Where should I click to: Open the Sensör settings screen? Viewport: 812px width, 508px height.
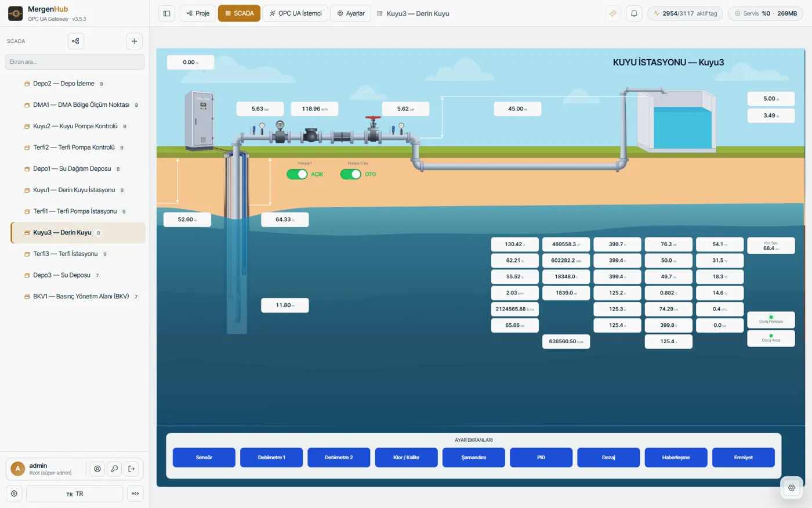click(x=204, y=457)
